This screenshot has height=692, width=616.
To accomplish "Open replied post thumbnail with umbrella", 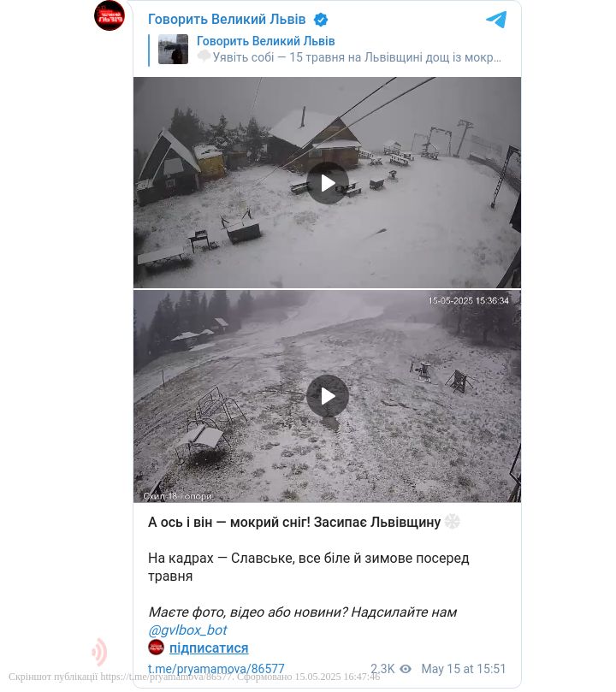I will click(174, 49).
